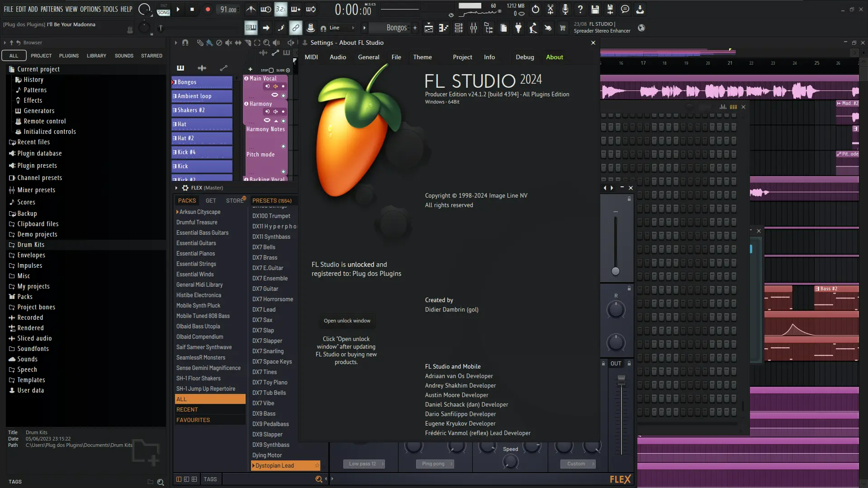Viewport: 868px width, 488px height.
Task: Open the mixer from the toolbar
Action: click(x=474, y=28)
